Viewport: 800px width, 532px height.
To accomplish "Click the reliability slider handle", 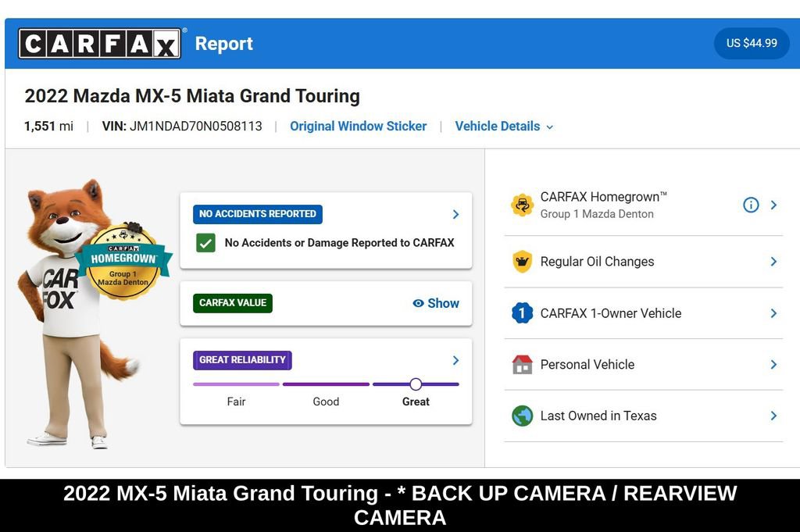I will (416, 384).
